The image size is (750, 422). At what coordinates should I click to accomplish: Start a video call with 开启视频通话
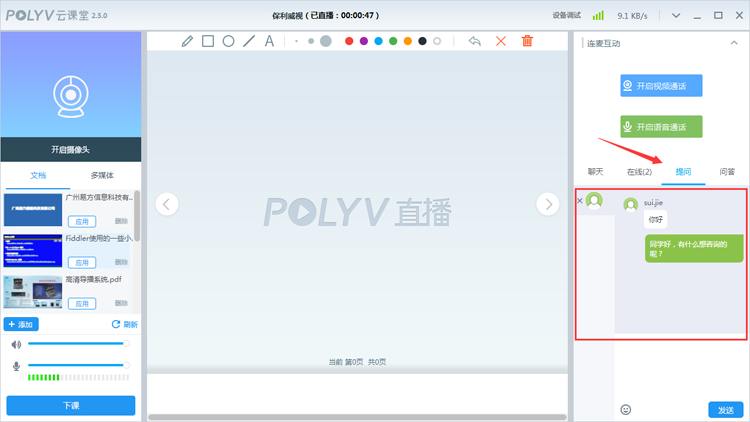(x=661, y=86)
